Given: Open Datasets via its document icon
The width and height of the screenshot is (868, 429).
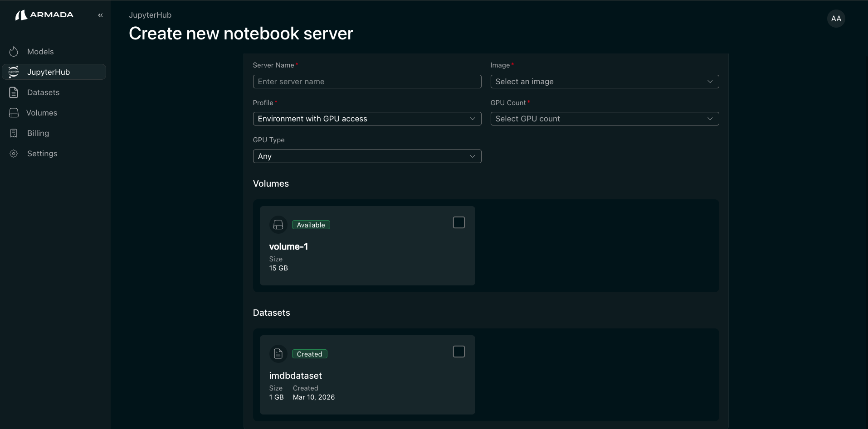Looking at the screenshot, I should tap(14, 92).
